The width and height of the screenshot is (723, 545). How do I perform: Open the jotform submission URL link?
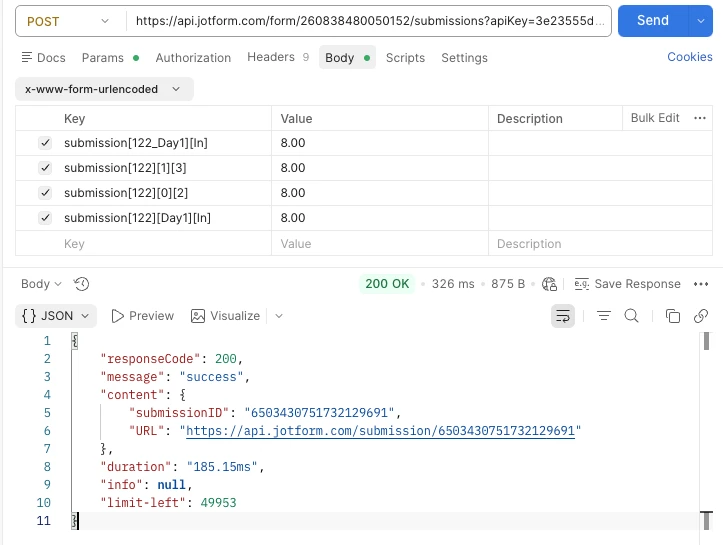coord(380,431)
